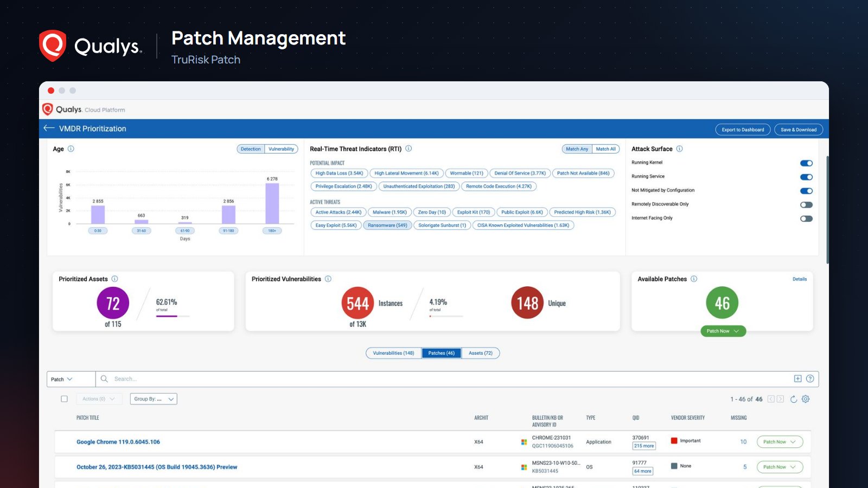This screenshot has width=868, height=488.
Task: Open table settings gear icon
Action: tap(806, 399)
